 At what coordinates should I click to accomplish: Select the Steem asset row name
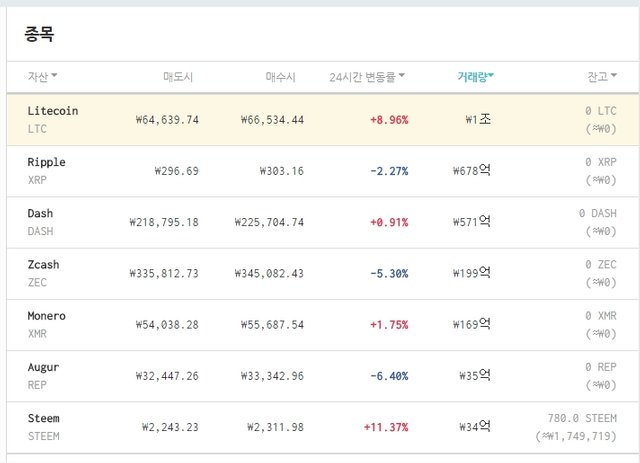[x=43, y=418]
